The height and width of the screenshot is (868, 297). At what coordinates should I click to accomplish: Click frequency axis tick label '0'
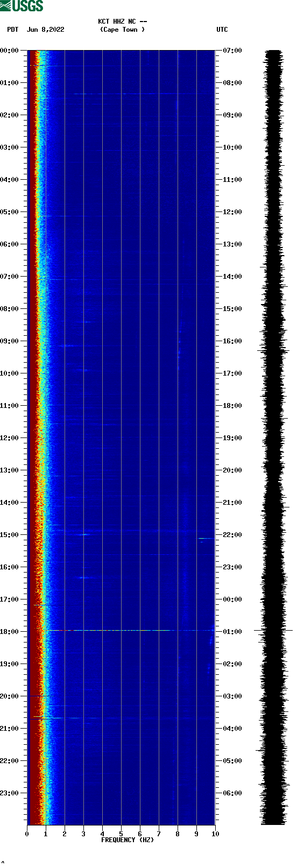coord(27,834)
